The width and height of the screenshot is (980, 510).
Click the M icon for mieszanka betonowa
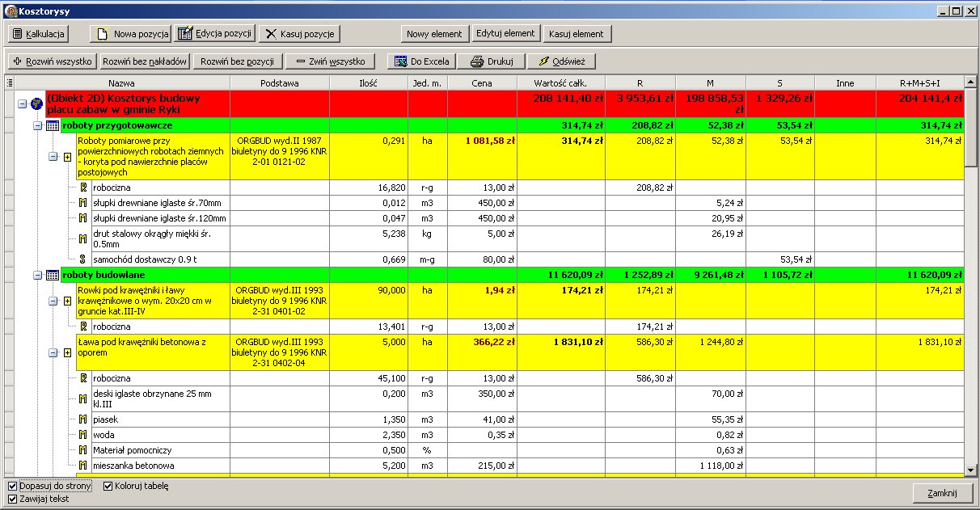tap(83, 466)
